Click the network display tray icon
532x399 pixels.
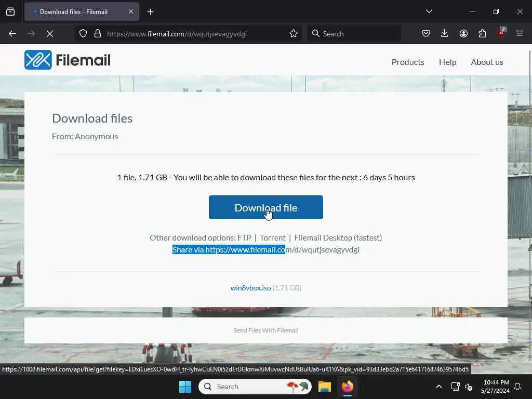(455, 387)
